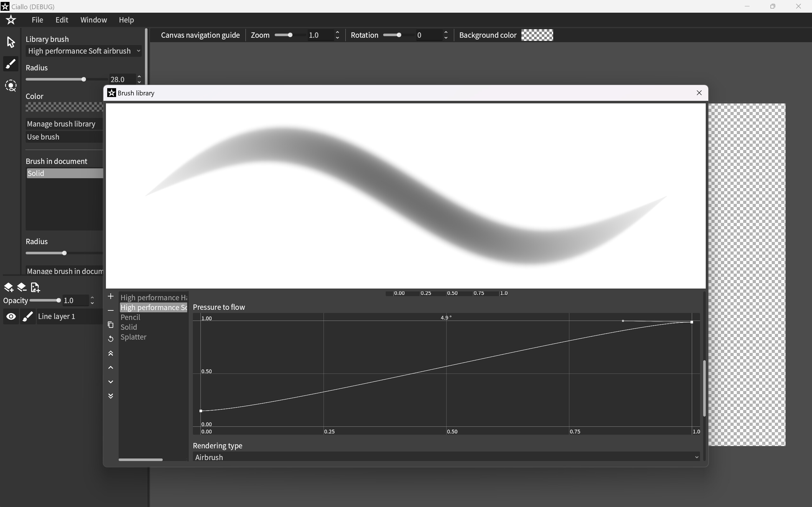Open the Rendering type dropdown showing Airbrush
The image size is (812, 507).
point(446,457)
